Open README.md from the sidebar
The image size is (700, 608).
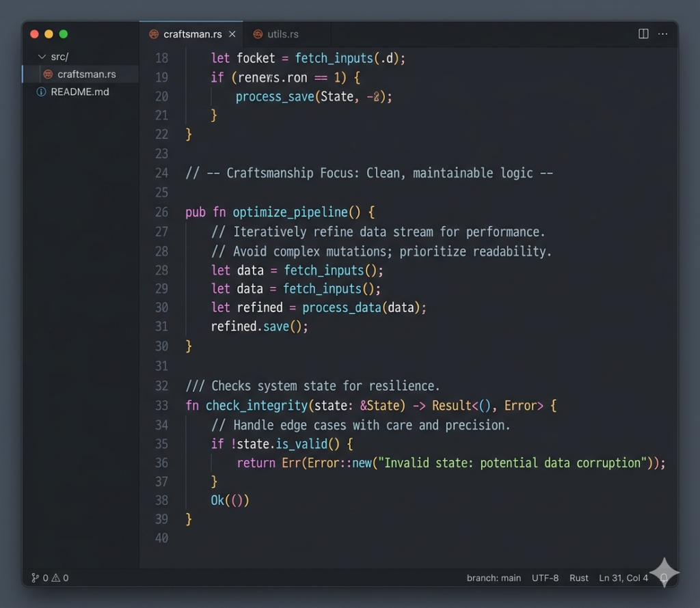tap(79, 92)
